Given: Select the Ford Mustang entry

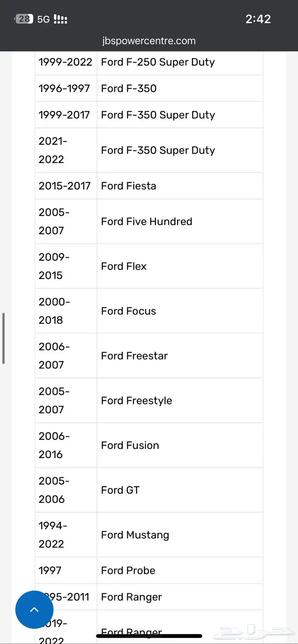Looking at the screenshot, I should point(135,535).
